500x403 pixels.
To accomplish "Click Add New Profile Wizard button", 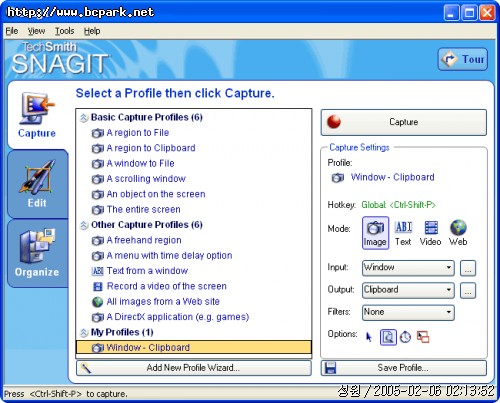I will pyautogui.click(x=194, y=368).
